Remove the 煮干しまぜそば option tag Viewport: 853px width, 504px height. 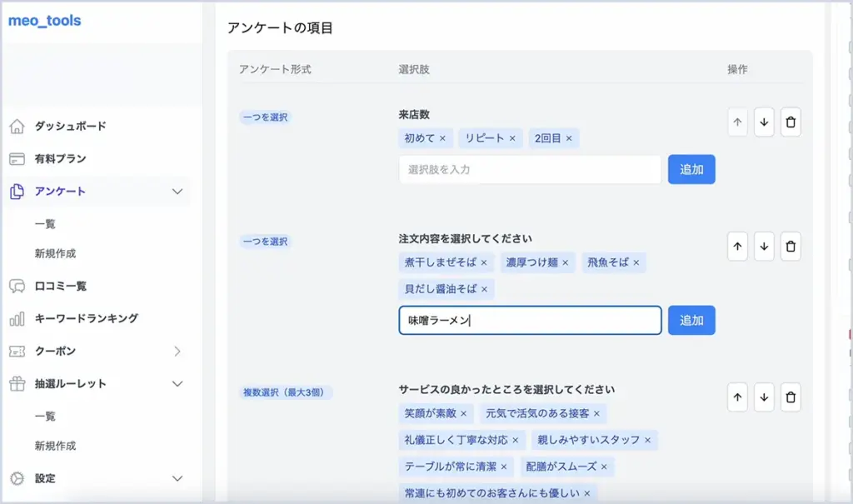484,262
